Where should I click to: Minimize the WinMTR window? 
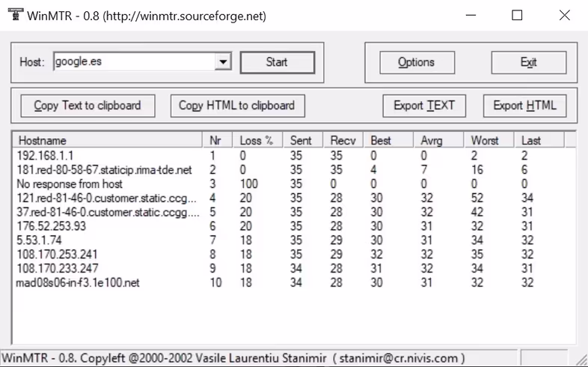point(471,16)
